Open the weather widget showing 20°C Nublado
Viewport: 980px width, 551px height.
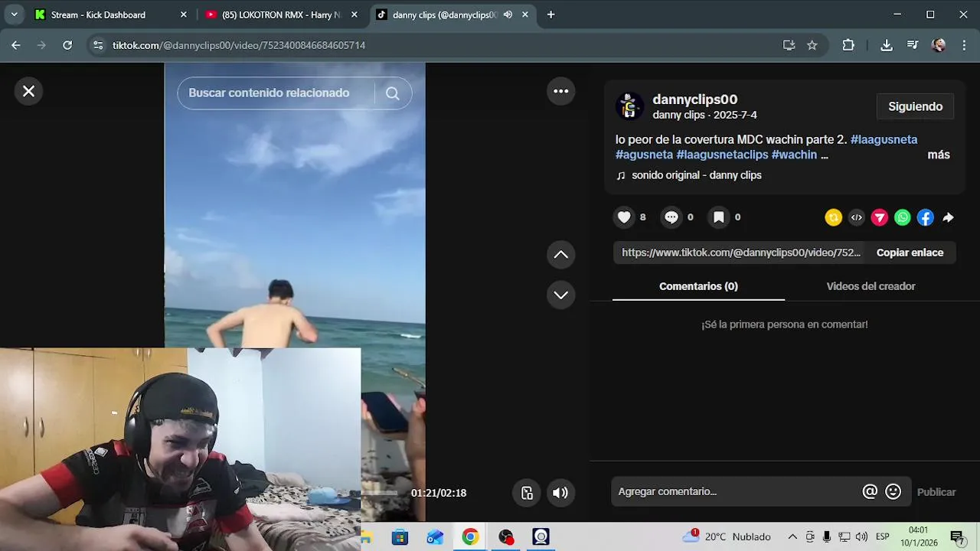click(727, 537)
